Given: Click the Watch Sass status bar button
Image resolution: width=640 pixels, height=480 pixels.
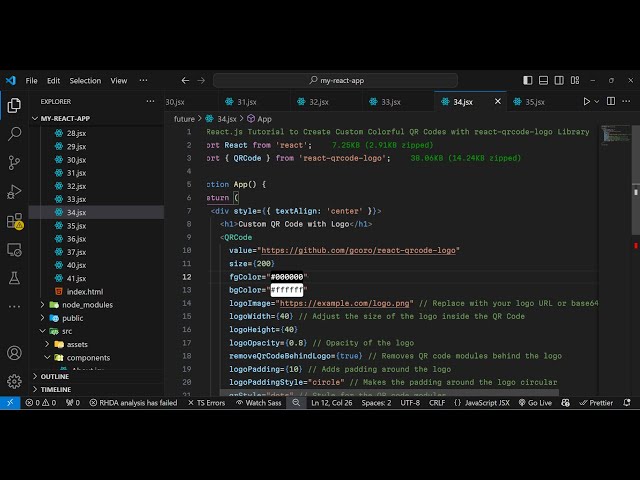Looking at the screenshot, I should click(x=264, y=403).
